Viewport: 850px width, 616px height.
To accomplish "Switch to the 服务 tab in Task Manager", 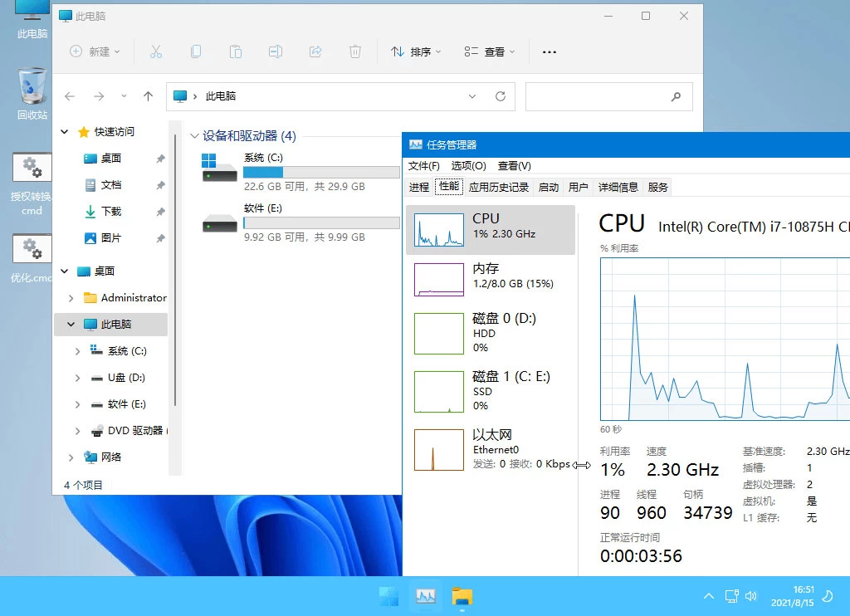I will (657, 187).
